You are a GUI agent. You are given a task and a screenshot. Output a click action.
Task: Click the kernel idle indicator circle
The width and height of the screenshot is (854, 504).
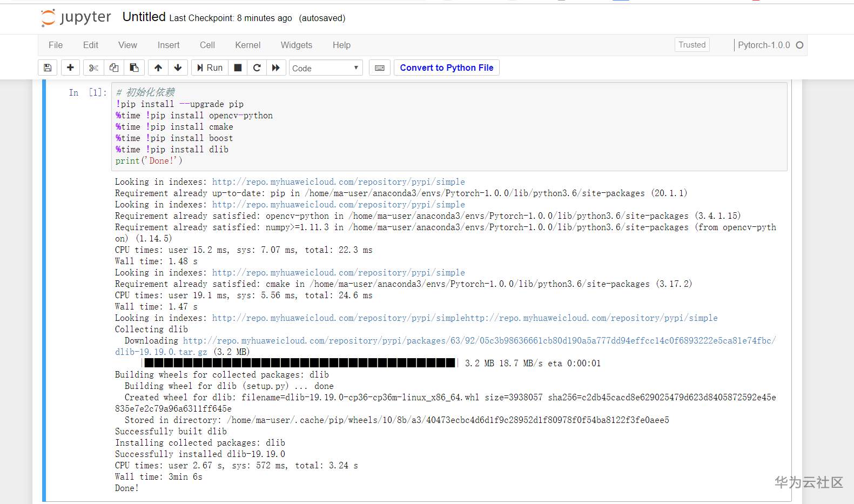point(800,45)
